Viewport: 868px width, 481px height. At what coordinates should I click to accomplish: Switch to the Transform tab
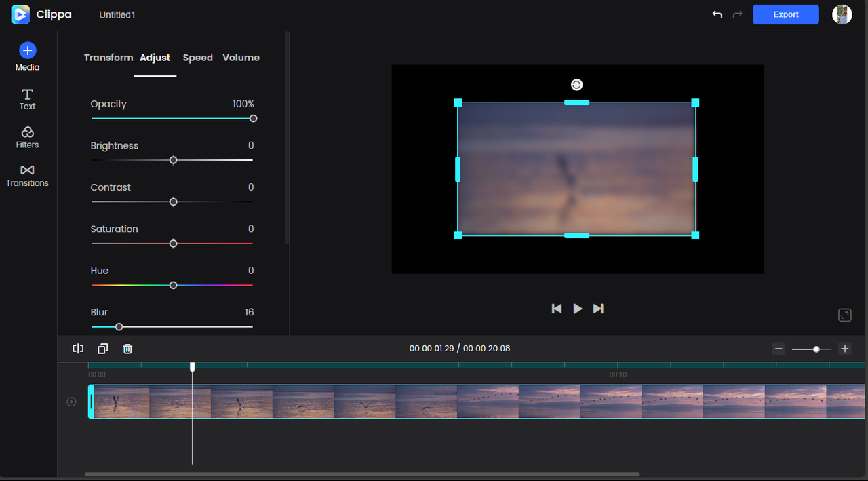coord(108,58)
